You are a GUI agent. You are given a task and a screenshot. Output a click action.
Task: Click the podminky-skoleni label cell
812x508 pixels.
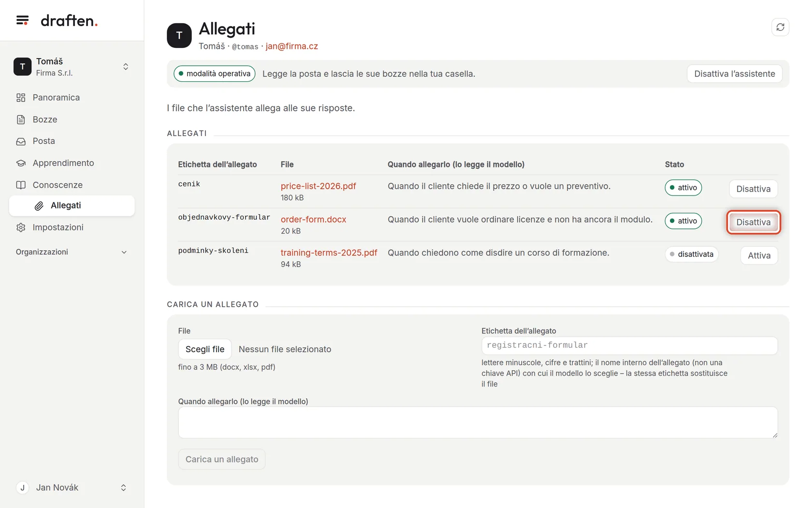213,251
